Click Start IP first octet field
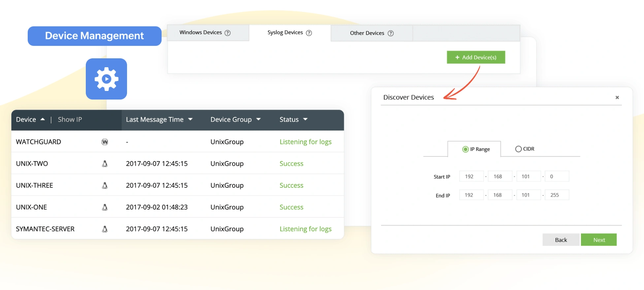644x290 pixels. 471,176
